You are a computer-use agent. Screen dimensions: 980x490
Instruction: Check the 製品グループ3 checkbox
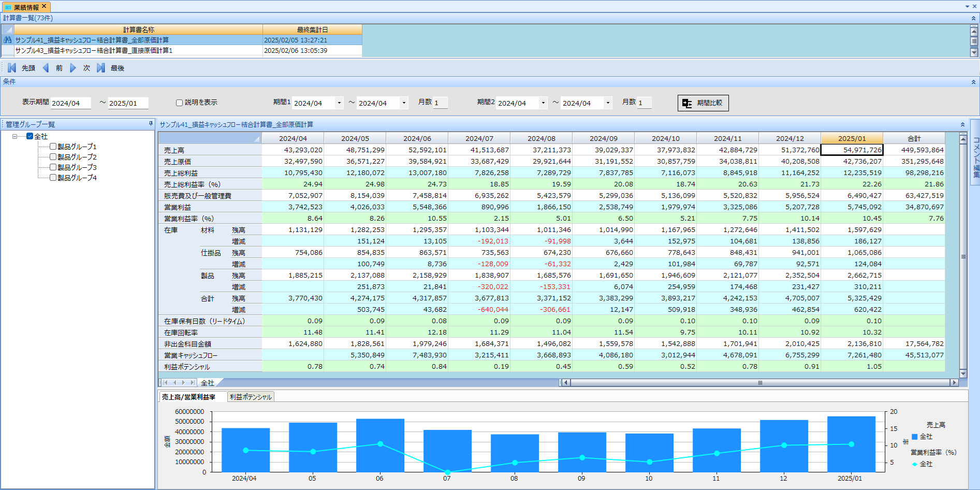coord(53,167)
